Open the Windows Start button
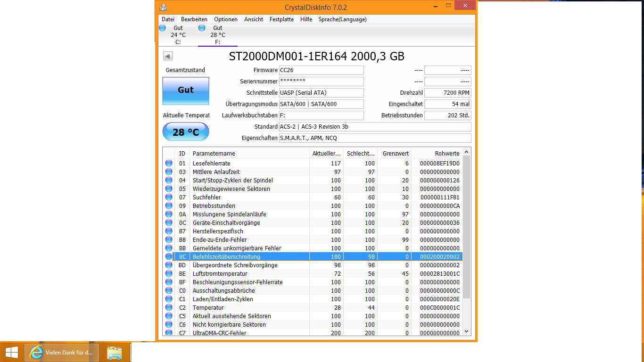This screenshot has height=362, width=644. (12, 352)
